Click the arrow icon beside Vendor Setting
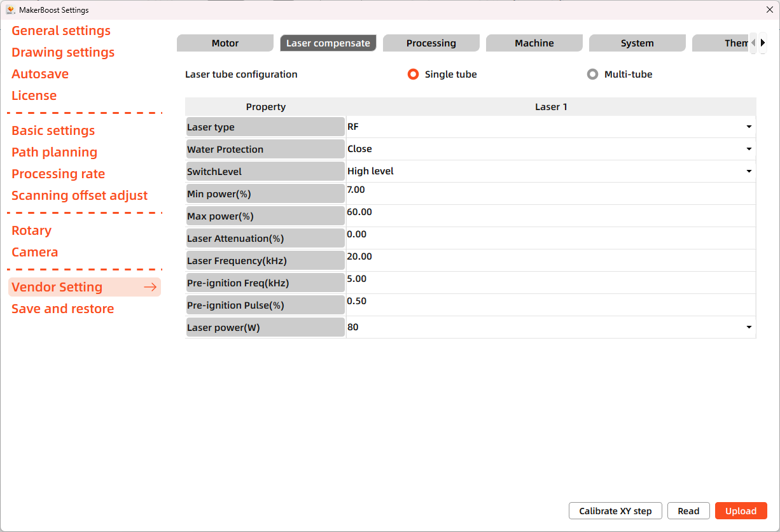This screenshot has width=780, height=532. pyautogui.click(x=150, y=287)
